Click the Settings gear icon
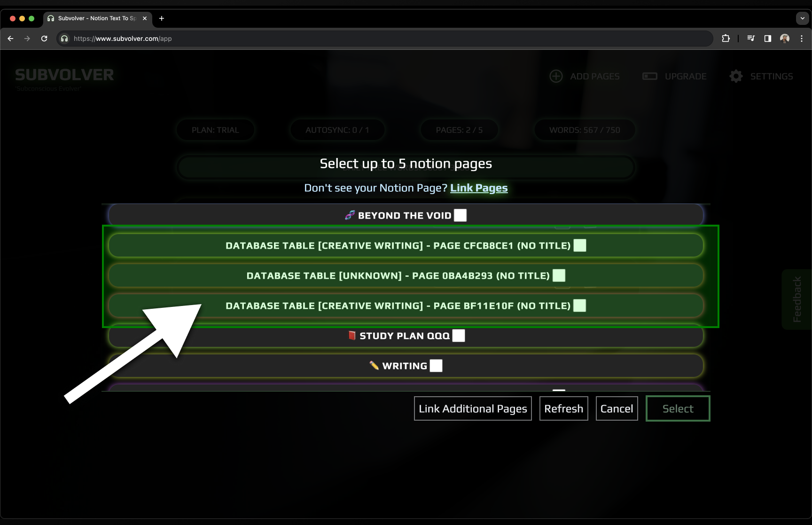Viewport: 812px width, 525px height. (x=736, y=76)
